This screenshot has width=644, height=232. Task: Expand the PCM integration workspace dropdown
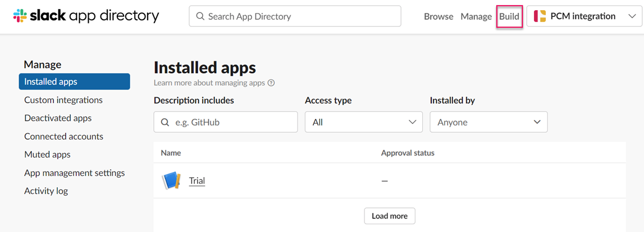coord(631,16)
